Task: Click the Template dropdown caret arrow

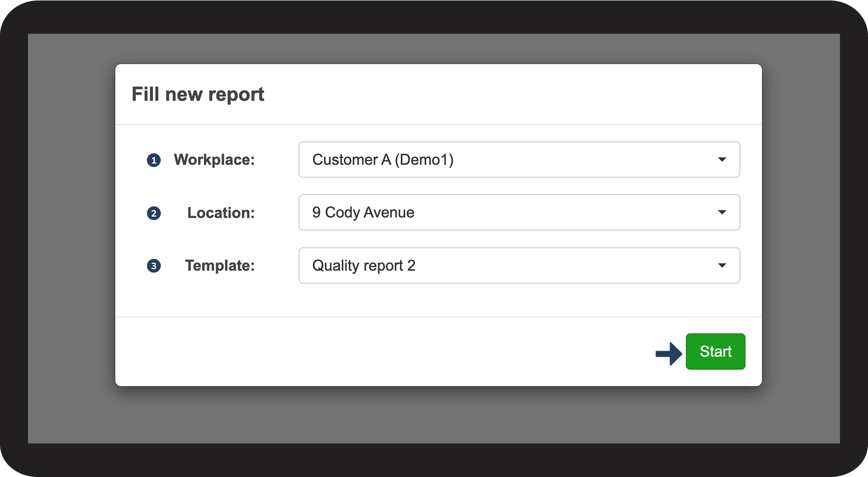Action: click(722, 265)
